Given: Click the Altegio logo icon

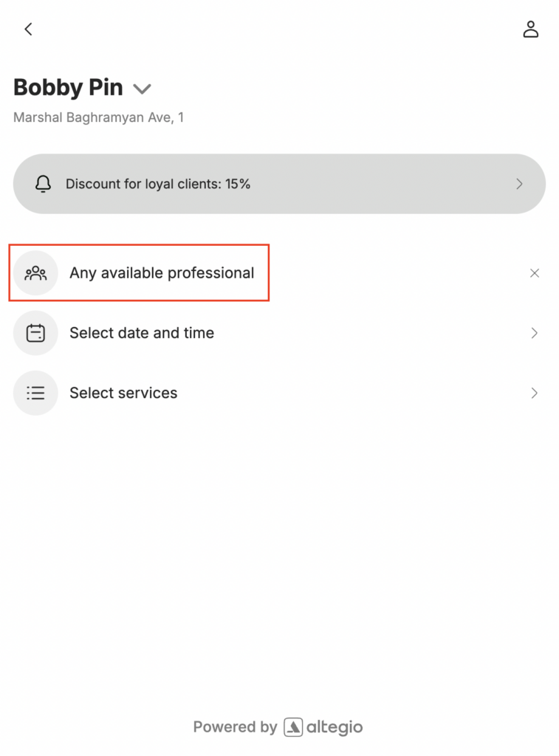Looking at the screenshot, I should tap(293, 727).
